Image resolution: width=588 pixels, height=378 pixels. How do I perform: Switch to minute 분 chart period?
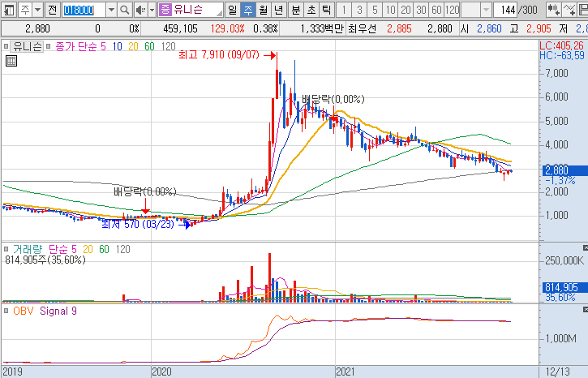point(296,10)
